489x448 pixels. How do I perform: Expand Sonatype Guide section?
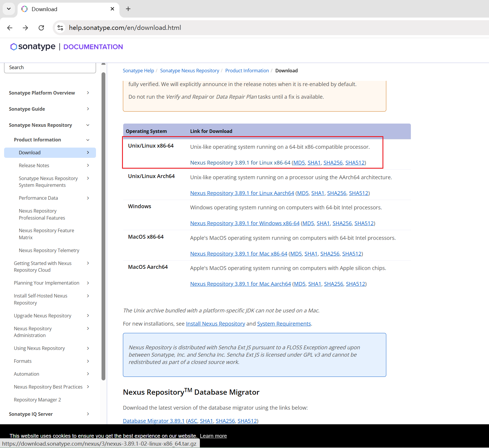(x=88, y=109)
